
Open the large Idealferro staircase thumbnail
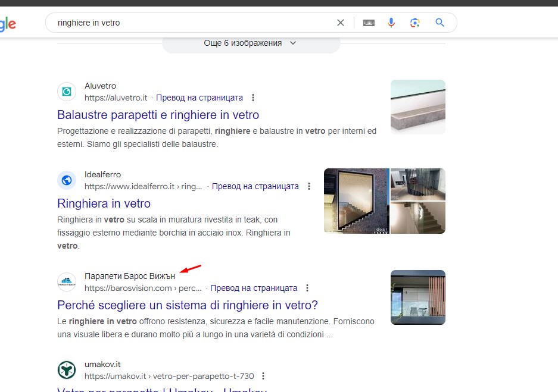coord(356,200)
